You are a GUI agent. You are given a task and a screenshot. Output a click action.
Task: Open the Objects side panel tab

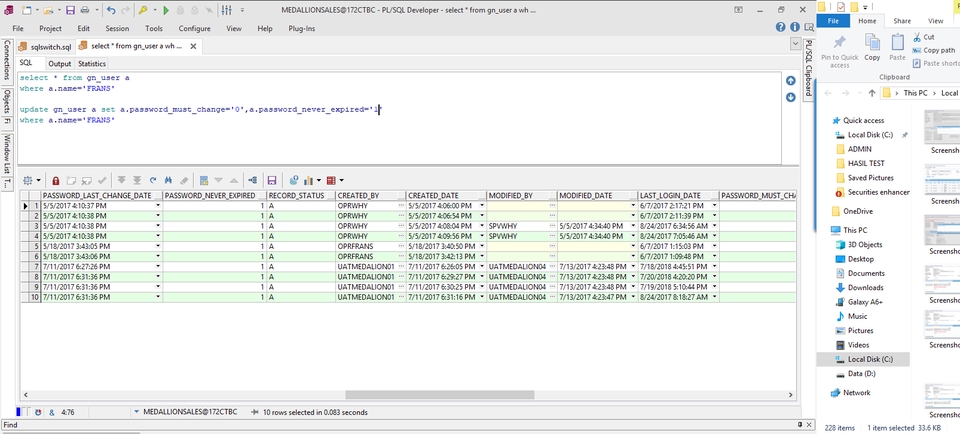pos(7,101)
